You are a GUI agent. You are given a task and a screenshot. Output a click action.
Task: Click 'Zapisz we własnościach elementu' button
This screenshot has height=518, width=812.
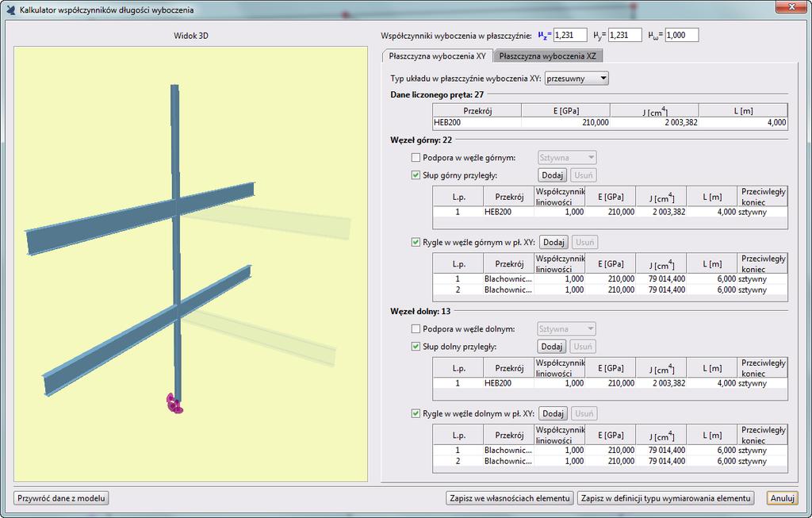510,498
